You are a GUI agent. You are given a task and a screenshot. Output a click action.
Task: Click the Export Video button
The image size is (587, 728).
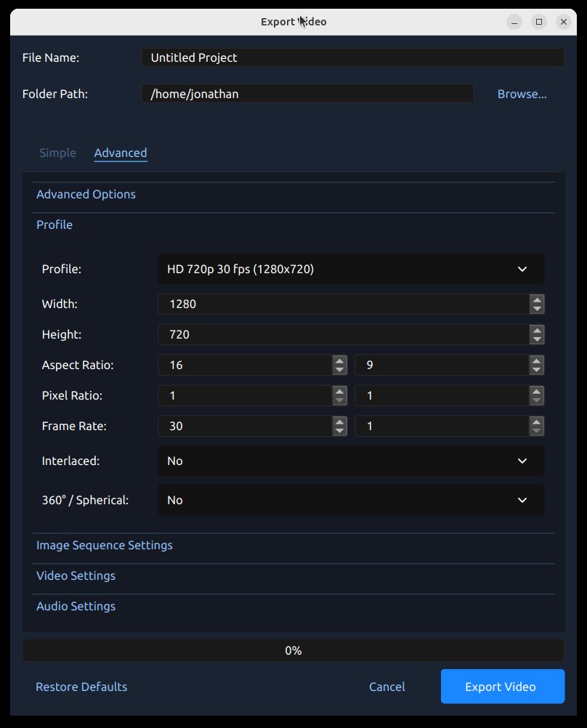click(x=501, y=687)
